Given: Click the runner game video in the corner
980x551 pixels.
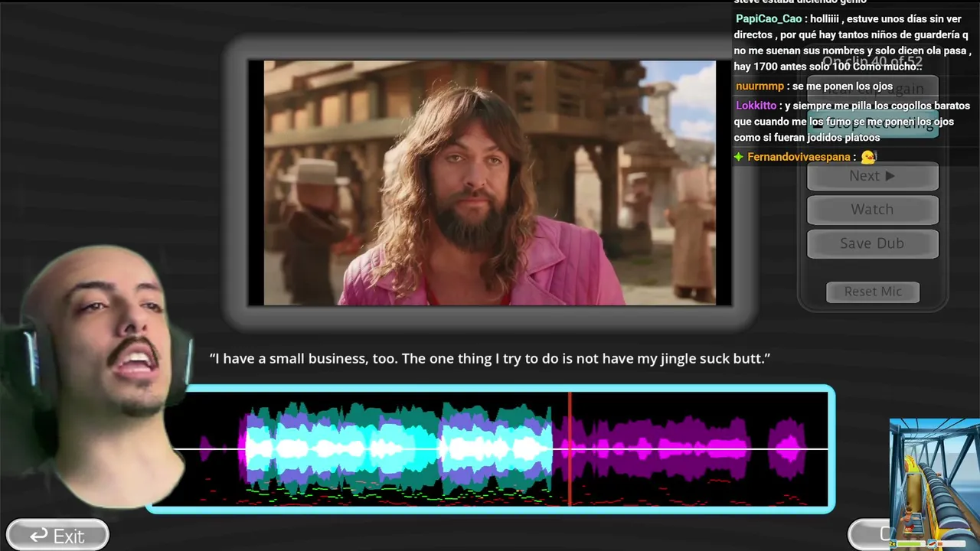Looking at the screenshot, I should tap(934, 484).
